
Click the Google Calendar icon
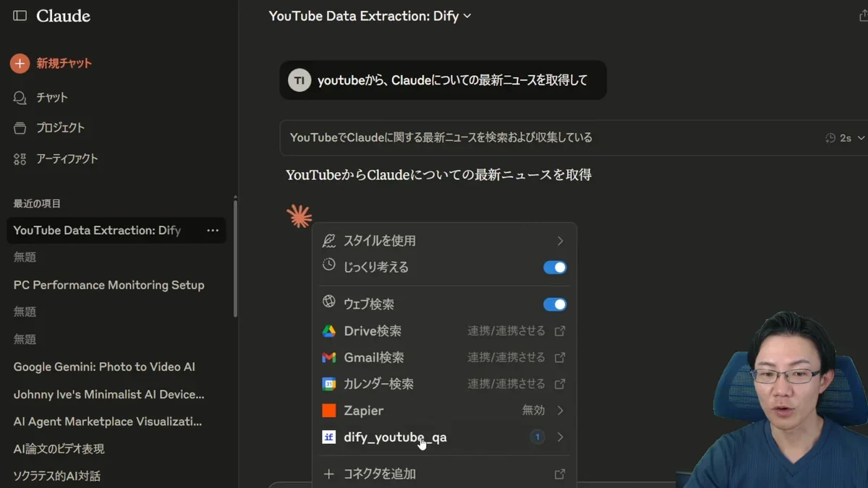pos(329,384)
